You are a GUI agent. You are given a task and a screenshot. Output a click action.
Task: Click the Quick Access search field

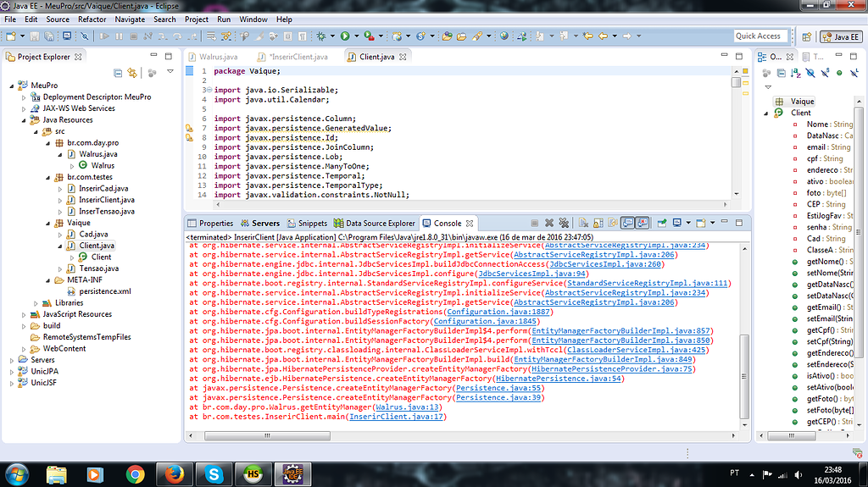758,36
